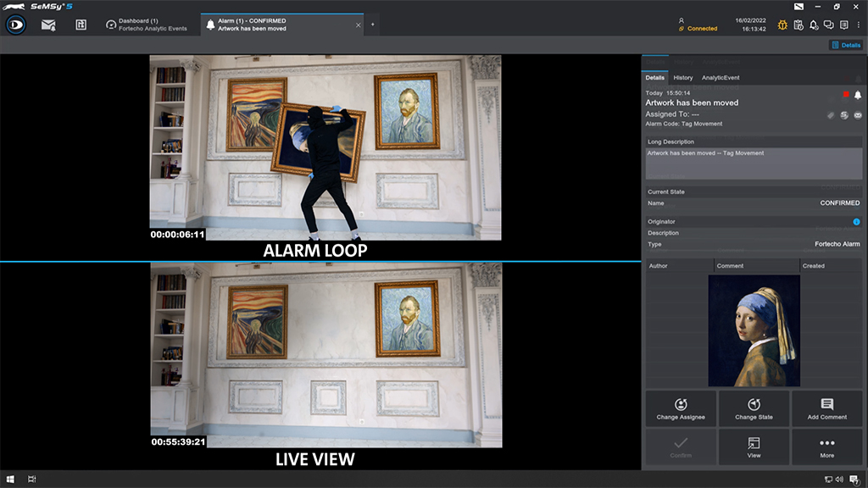Screen dimensions: 868x488
Task: Click the Add Comment button
Action: (x=826, y=408)
